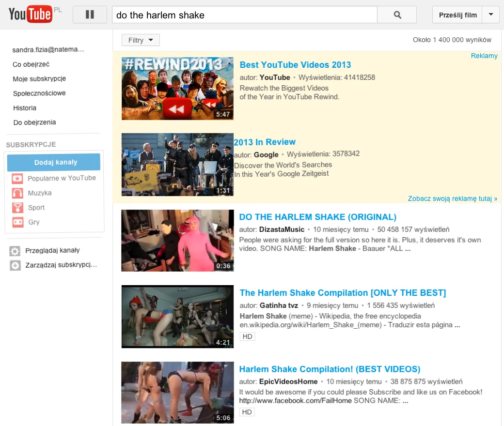Click the Reklamy link
This screenshot has height=426, width=504.
point(484,56)
